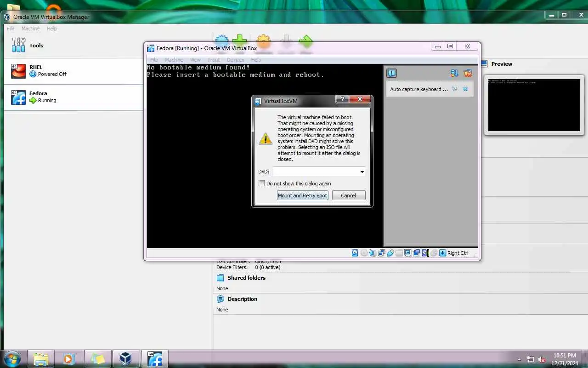Click the audio status icon in VM status bar
Screen dimensions: 588x368
(x=373, y=253)
